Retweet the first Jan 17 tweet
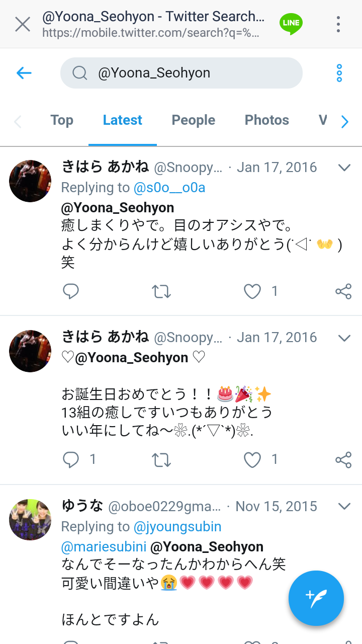Viewport: 362px width, 644px height. coord(161,291)
